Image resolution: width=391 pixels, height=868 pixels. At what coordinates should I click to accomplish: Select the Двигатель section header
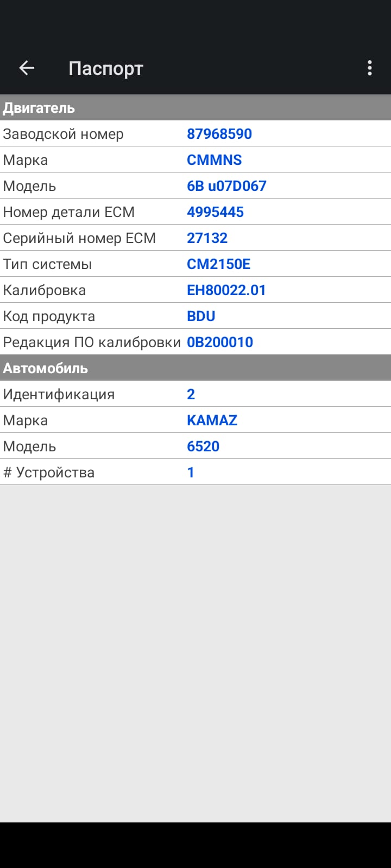(39, 108)
